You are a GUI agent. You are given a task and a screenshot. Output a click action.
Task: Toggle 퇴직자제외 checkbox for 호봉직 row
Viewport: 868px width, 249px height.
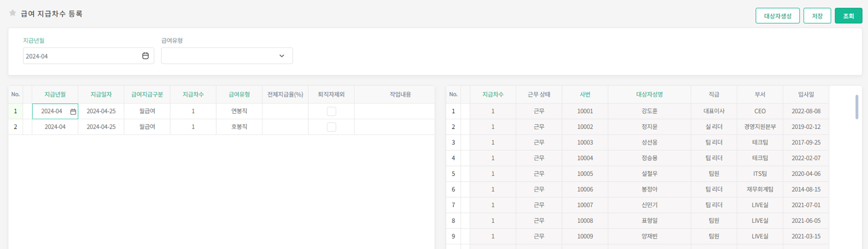pyautogui.click(x=331, y=127)
